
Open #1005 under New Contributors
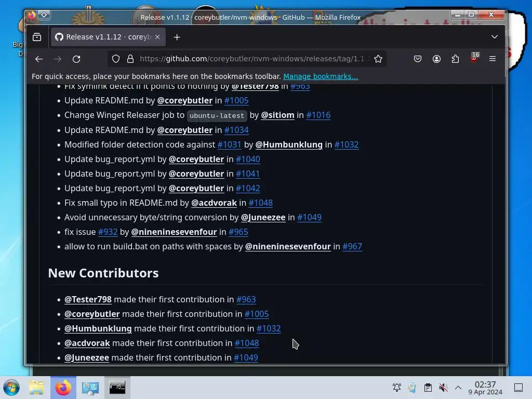(x=257, y=314)
